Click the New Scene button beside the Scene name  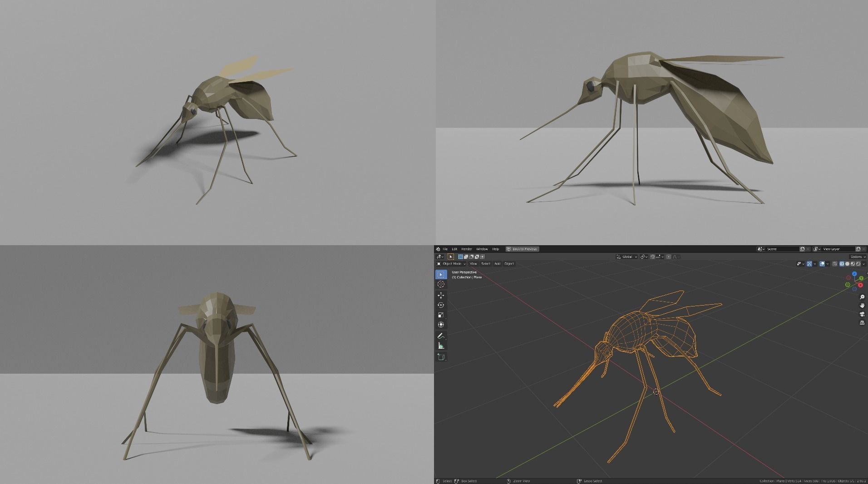click(x=802, y=249)
